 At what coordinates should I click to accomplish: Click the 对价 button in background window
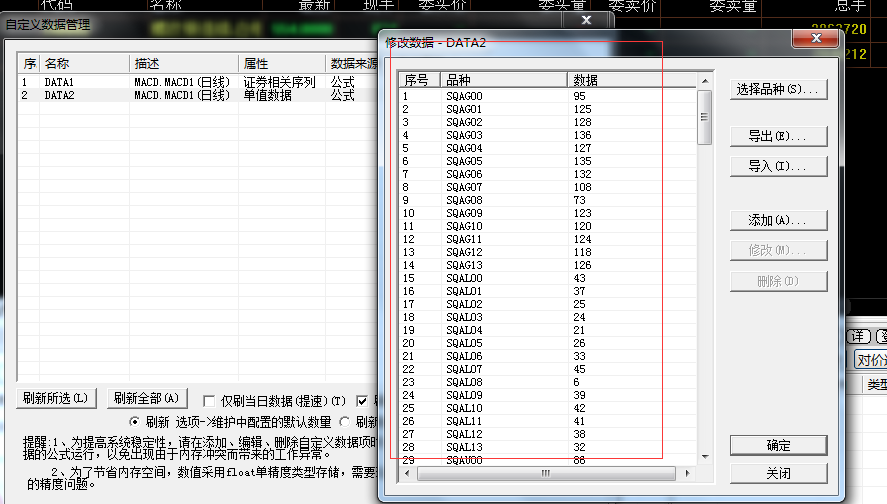pyautogui.click(x=871, y=360)
